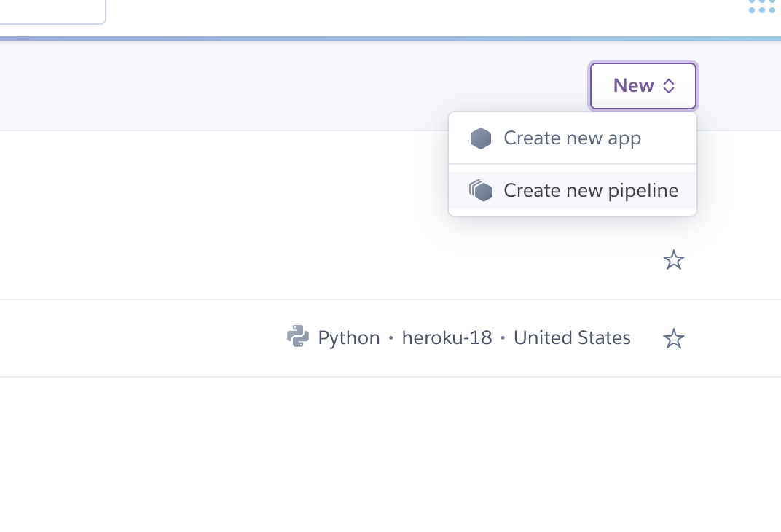
Task: Click the stacked hexagon pipeline icon
Action: 481,191
